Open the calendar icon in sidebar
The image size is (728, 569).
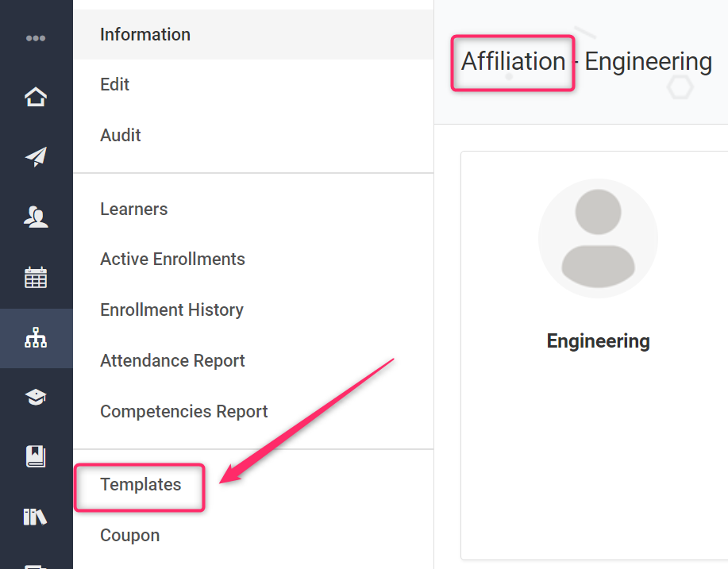coord(36,278)
